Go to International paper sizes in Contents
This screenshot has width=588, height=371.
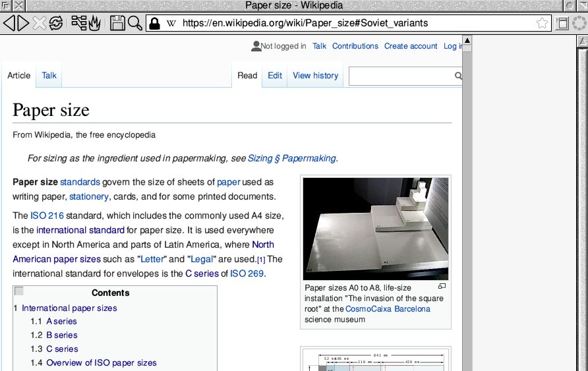pos(69,308)
